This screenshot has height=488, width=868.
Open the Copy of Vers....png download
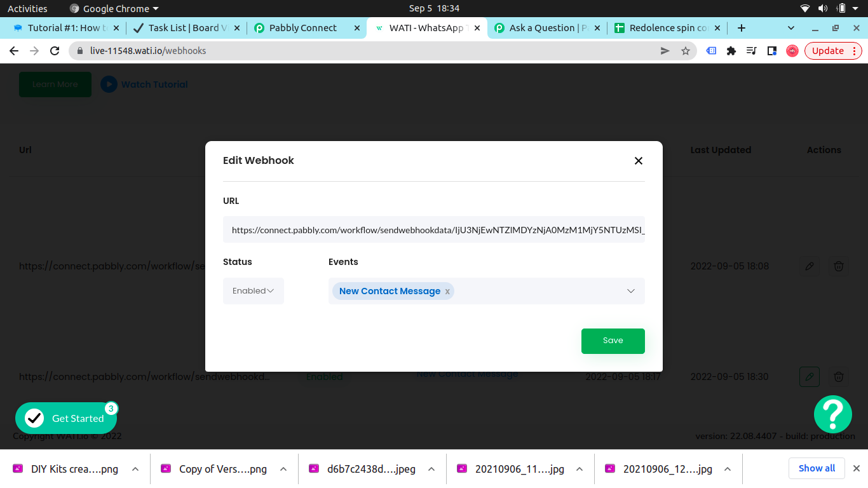coord(215,469)
